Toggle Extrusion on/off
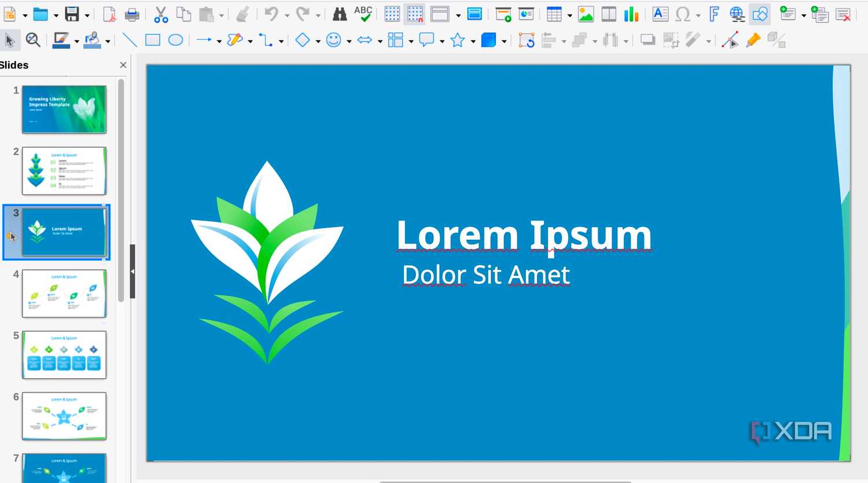The image size is (868, 483). coord(776,40)
